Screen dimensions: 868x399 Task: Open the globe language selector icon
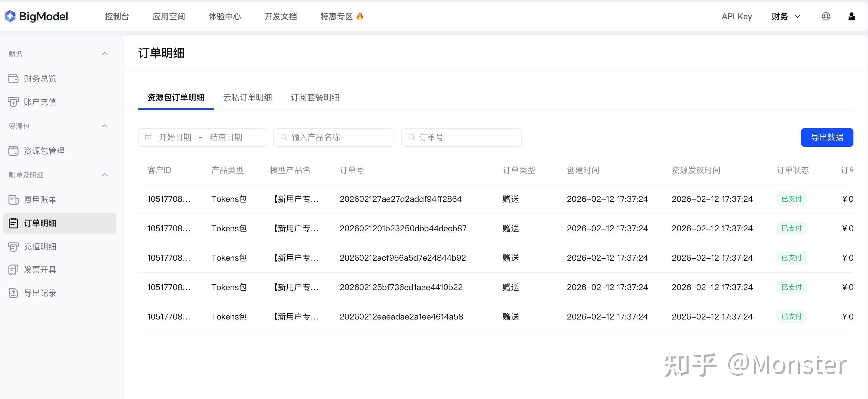click(x=826, y=16)
